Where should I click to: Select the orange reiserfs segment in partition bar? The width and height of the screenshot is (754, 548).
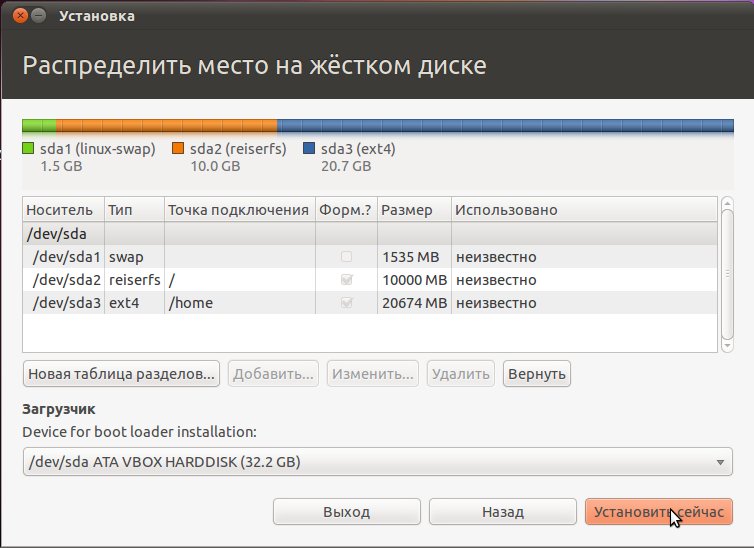click(x=166, y=126)
